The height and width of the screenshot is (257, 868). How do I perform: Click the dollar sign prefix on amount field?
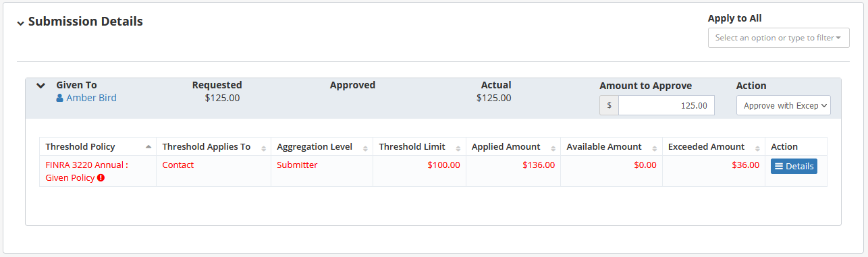coord(609,105)
